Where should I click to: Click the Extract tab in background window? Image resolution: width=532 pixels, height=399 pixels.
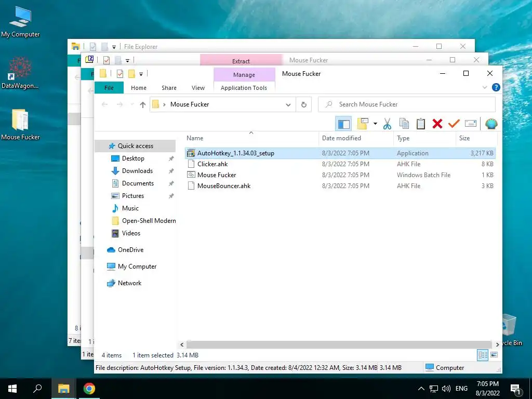(x=241, y=61)
